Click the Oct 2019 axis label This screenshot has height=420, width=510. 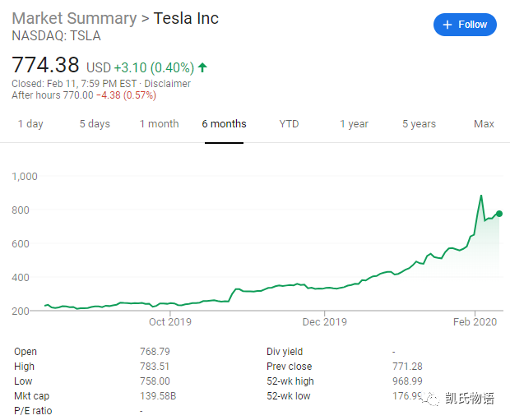click(x=169, y=321)
